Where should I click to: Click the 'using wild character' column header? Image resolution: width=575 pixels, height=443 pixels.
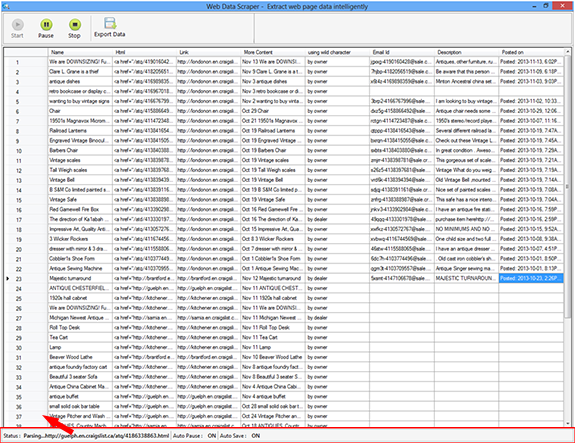pos(337,52)
